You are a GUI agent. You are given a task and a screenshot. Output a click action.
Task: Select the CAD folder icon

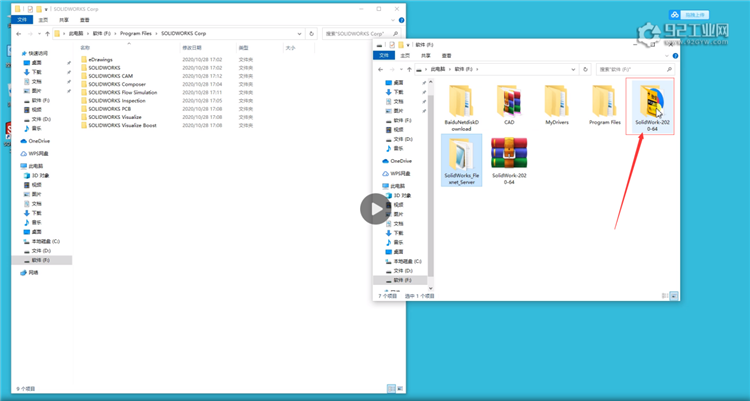point(509,105)
